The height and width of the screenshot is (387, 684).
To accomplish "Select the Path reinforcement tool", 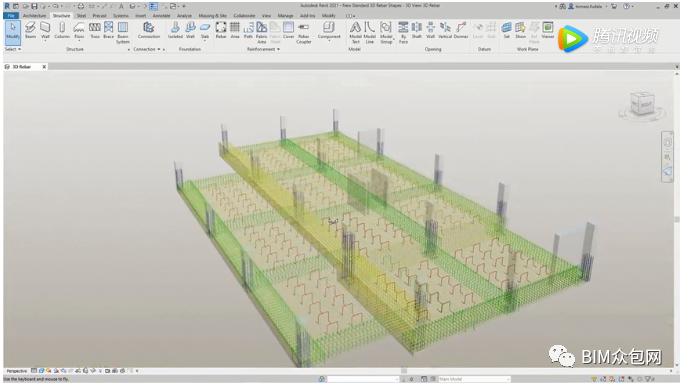I will (x=248, y=31).
